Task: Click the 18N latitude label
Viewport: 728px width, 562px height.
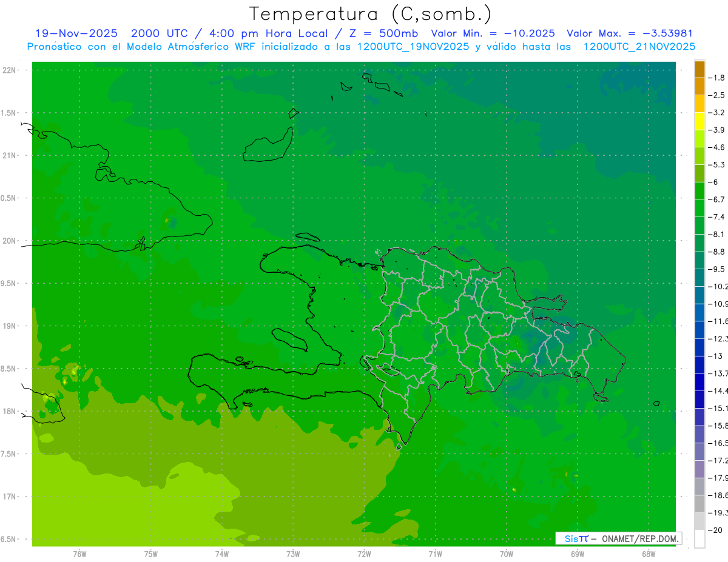Action: coord(9,411)
